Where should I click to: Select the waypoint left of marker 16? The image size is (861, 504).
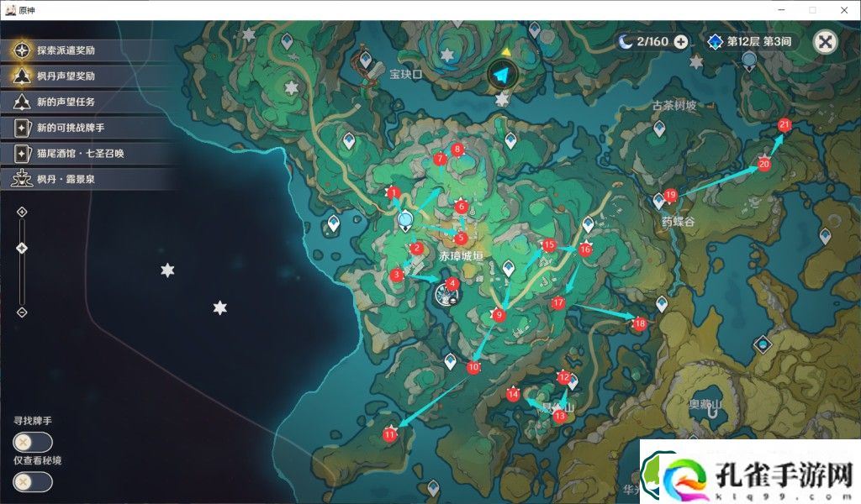pos(588,224)
